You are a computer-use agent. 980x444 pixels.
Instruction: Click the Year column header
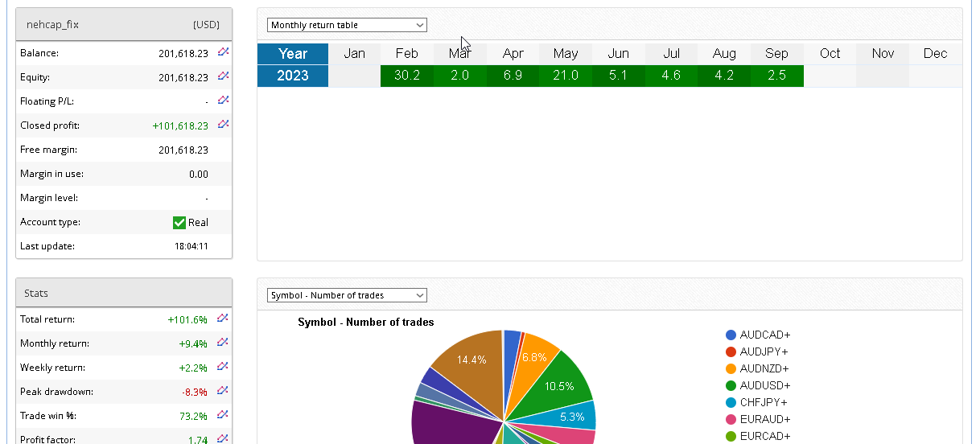(293, 54)
